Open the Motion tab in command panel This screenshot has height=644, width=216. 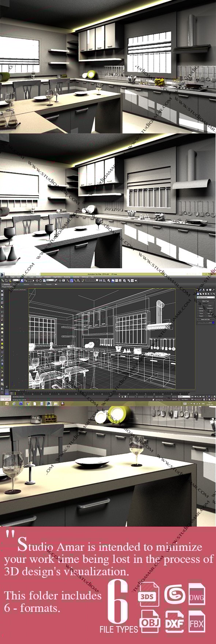(x=207, y=290)
